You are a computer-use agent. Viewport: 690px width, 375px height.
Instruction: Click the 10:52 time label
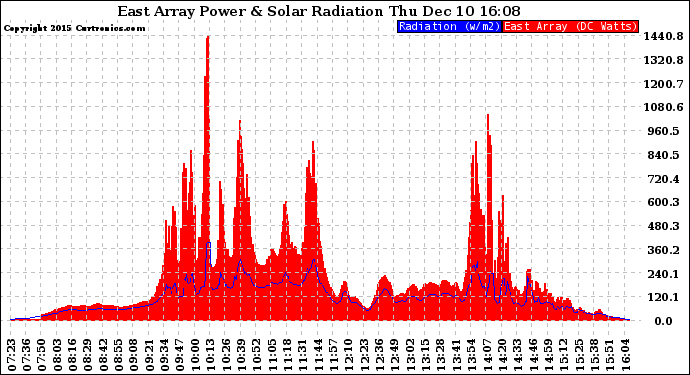(257, 355)
